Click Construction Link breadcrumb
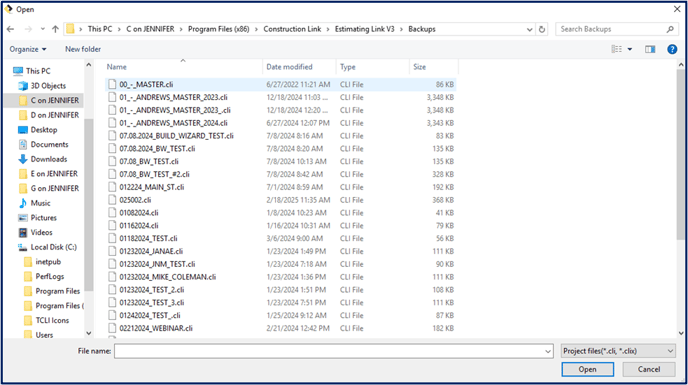Screen dimensions: 688x385 pos(292,29)
